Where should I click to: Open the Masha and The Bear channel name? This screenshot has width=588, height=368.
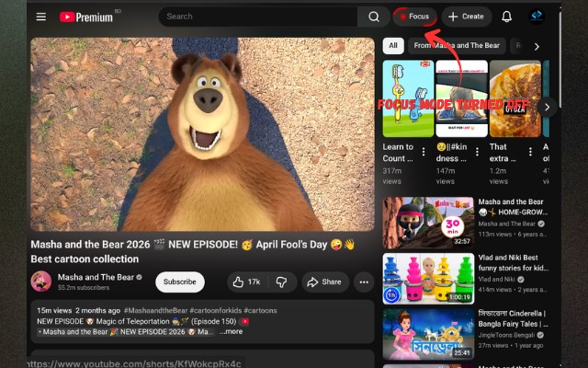tap(96, 277)
